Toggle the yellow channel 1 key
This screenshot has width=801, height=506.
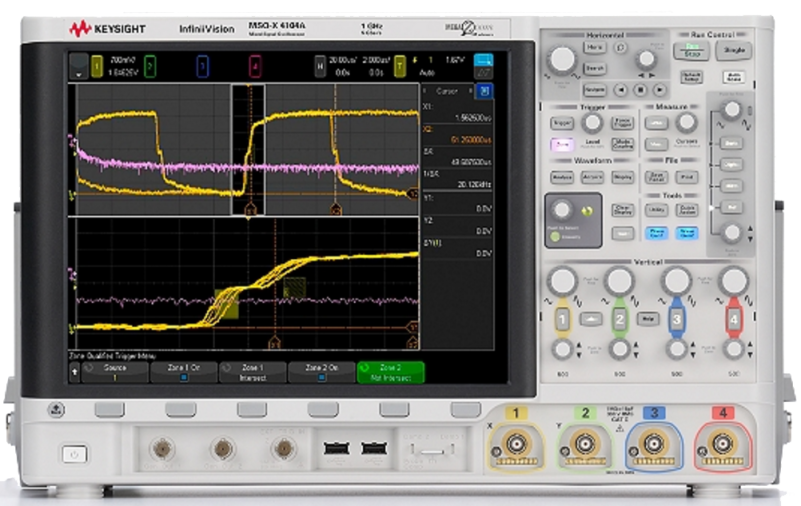562,320
